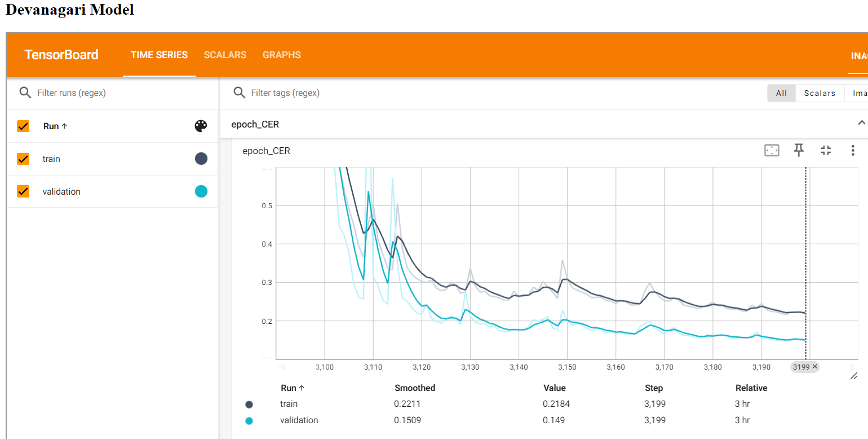Open the GRAPHS tab
Viewport: 868px width, 439px height.
(281, 55)
